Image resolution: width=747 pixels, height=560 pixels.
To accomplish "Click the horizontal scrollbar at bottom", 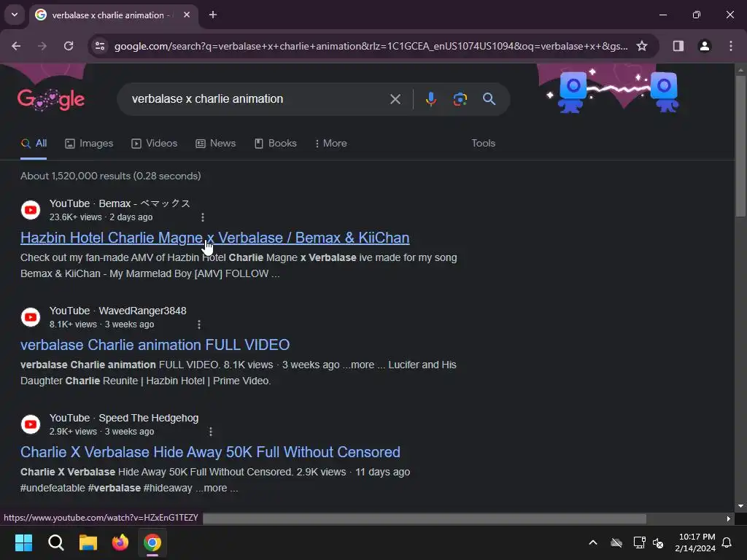I will coord(425,518).
